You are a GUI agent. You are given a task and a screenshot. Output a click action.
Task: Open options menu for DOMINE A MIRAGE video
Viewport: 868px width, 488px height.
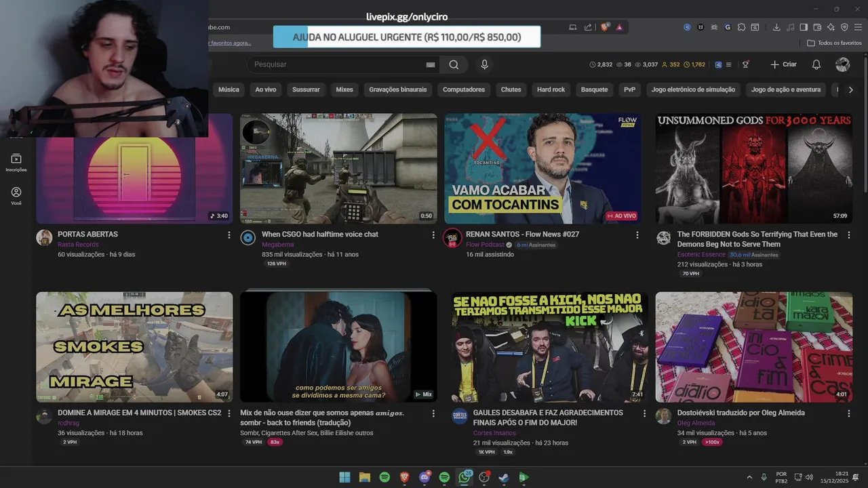229,413
